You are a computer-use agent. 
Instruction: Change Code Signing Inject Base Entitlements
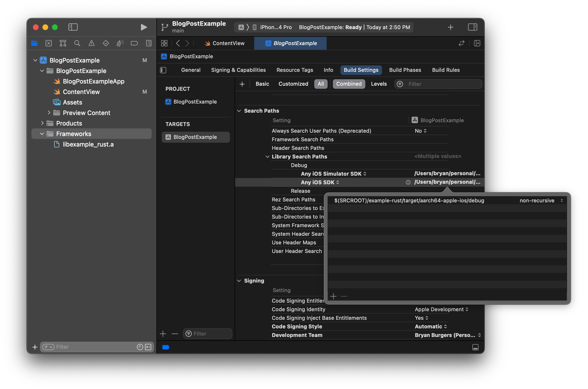[x=421, y=318]
